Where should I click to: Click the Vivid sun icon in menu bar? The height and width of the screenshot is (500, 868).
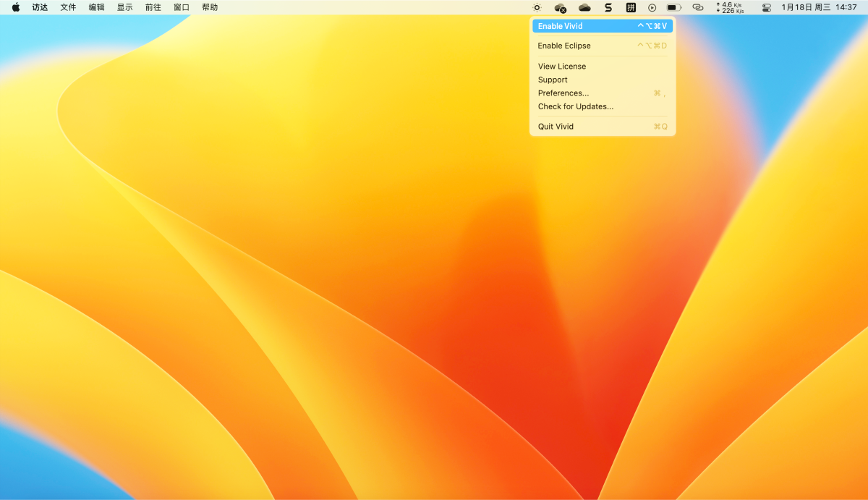(537, 7)
